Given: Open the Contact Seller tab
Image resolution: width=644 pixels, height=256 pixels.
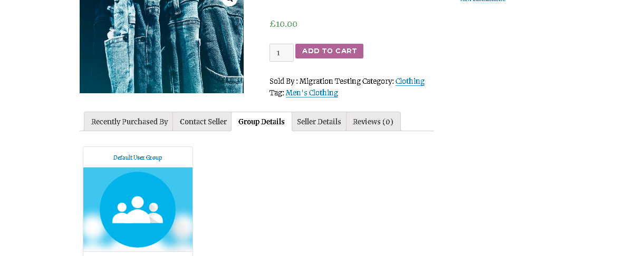Looking at the screenshot, I should point(203,122).
